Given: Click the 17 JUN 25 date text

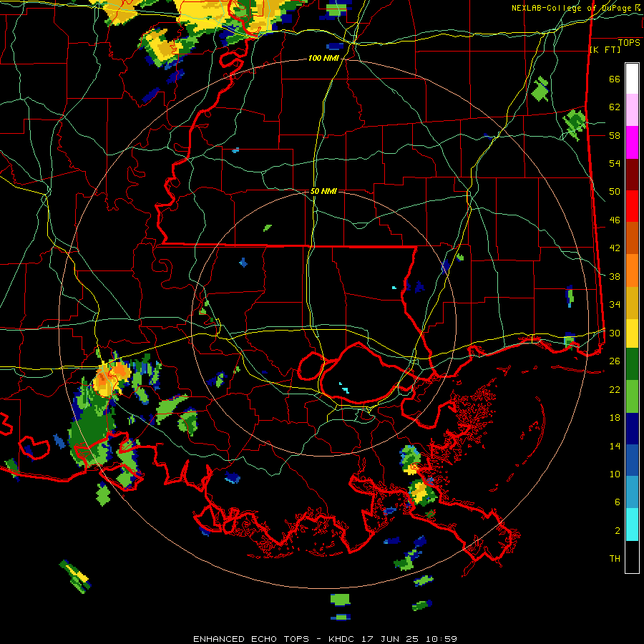Looking at the screenshot, I should [x=390, y=639].
